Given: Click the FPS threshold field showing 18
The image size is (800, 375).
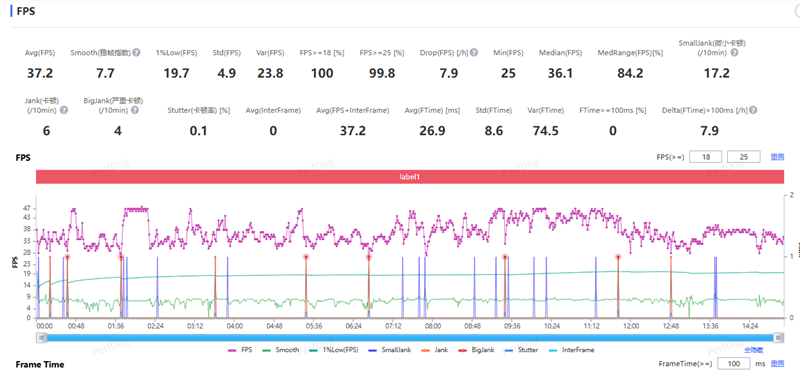Looking at the screenshot, I should coord(706,157).
